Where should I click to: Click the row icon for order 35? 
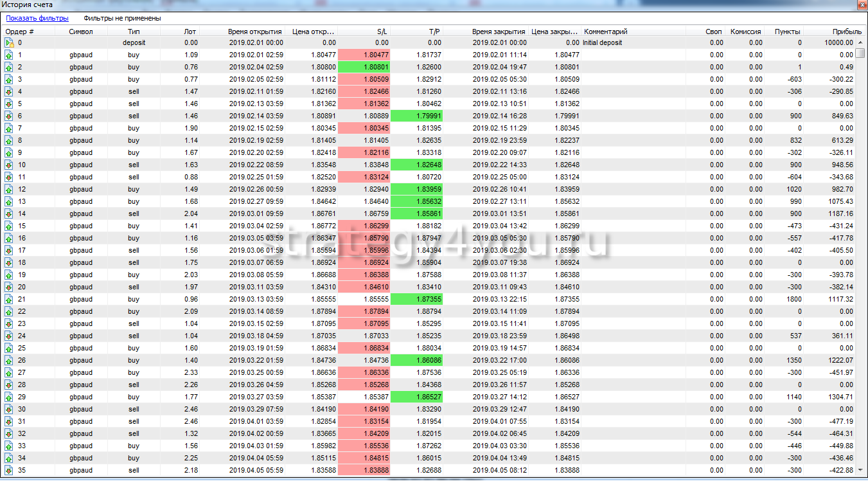pyautogui.click(x=9, y=471)
